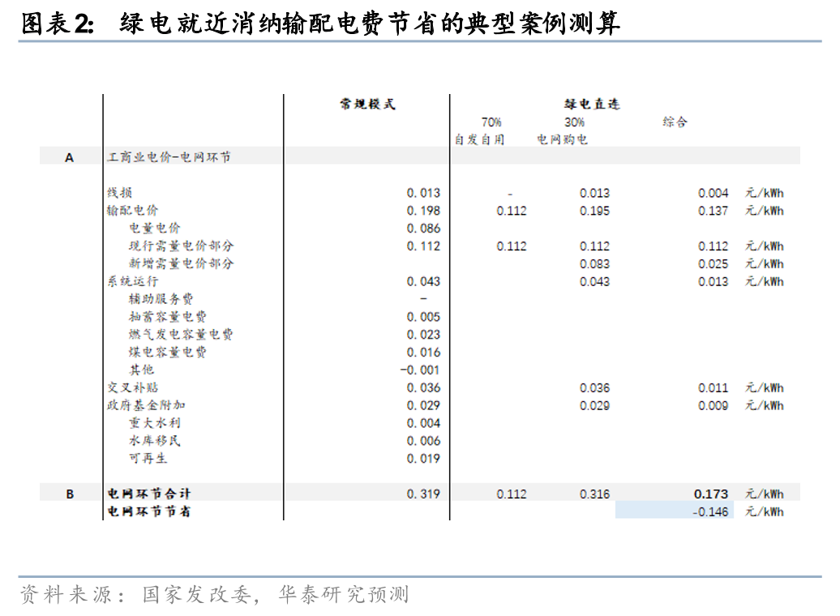Select the 综合 column header
Image resolution: width=840 pixels, height=616 pixels.
[675, 122]
